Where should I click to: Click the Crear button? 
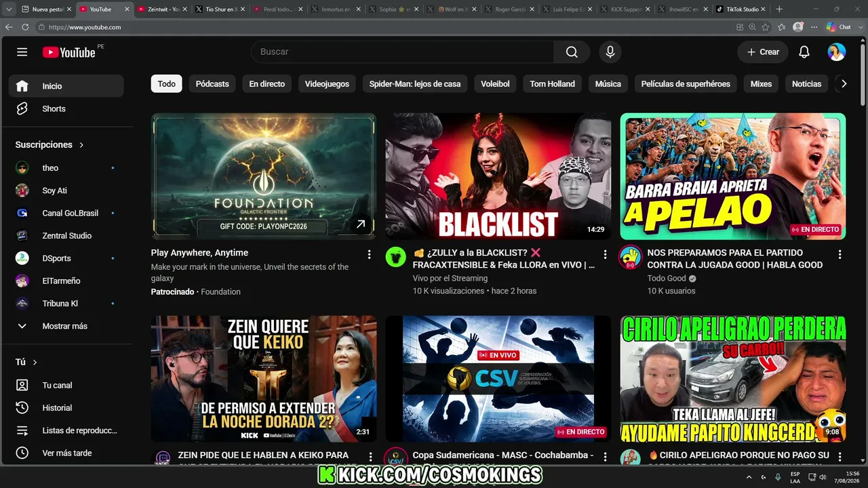coord(763,52)
